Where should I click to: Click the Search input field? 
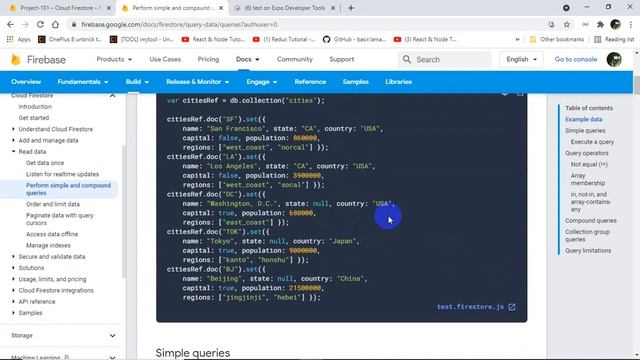pyautogui.click(x=445, y=59)
